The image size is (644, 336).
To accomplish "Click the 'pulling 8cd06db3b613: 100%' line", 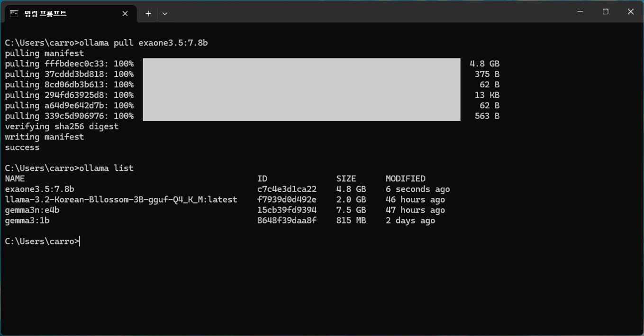I will coord(69,84).
